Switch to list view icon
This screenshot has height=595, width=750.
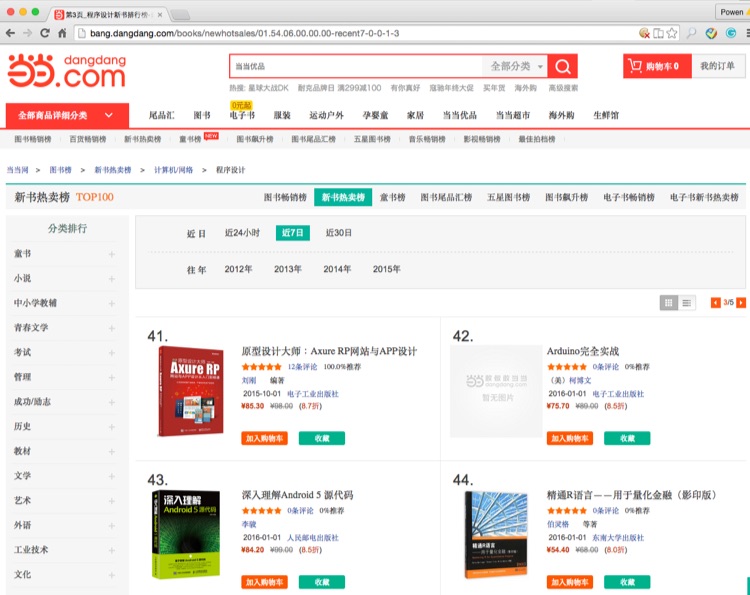687,302
